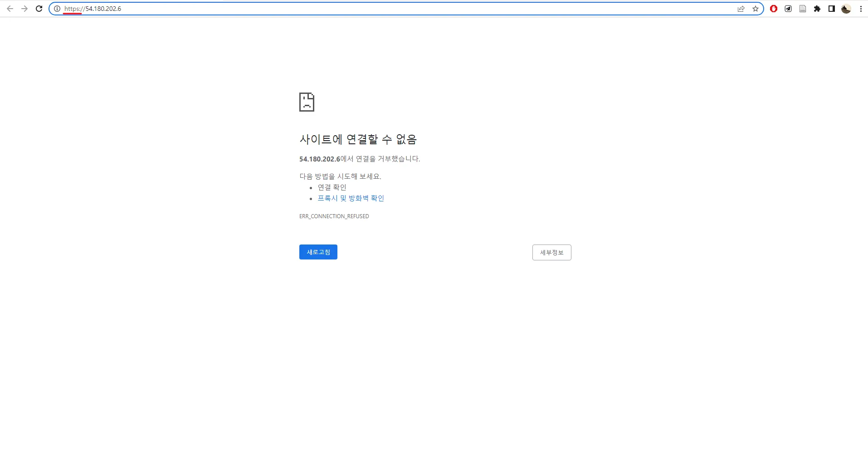Image resolution: width=868 pixels, height=455 pixels.
Task: Click the 다음 방법을 시도해 보세요 text
Action: [x=340, y=176]
